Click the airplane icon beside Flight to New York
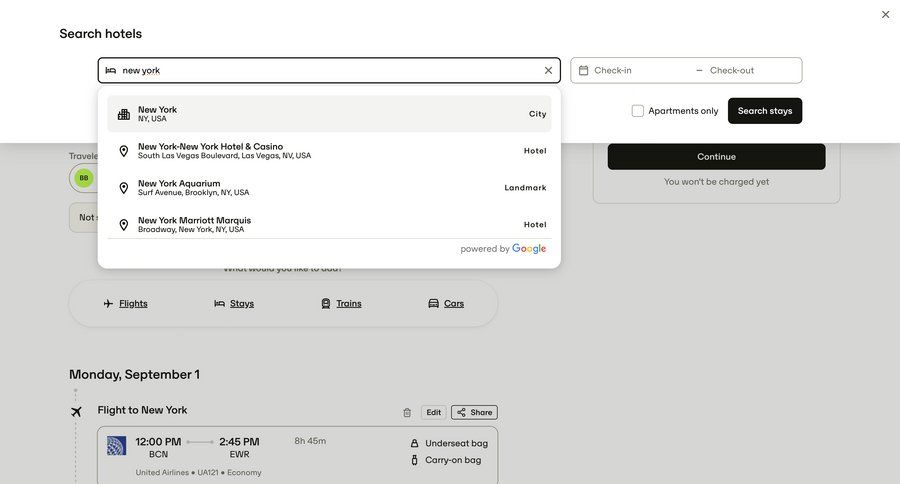This screenshot has height=484, width=900. click(76, 411)
